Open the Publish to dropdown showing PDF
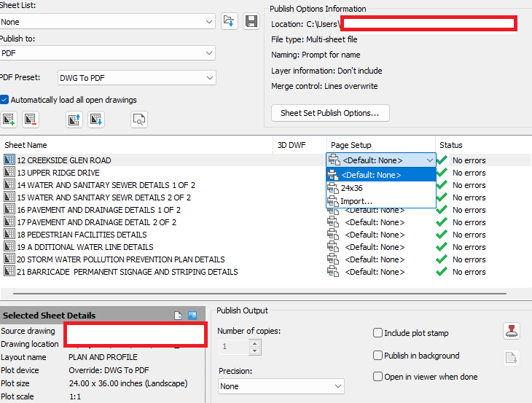This screenshot has height=403, width=532. point(107,53)
